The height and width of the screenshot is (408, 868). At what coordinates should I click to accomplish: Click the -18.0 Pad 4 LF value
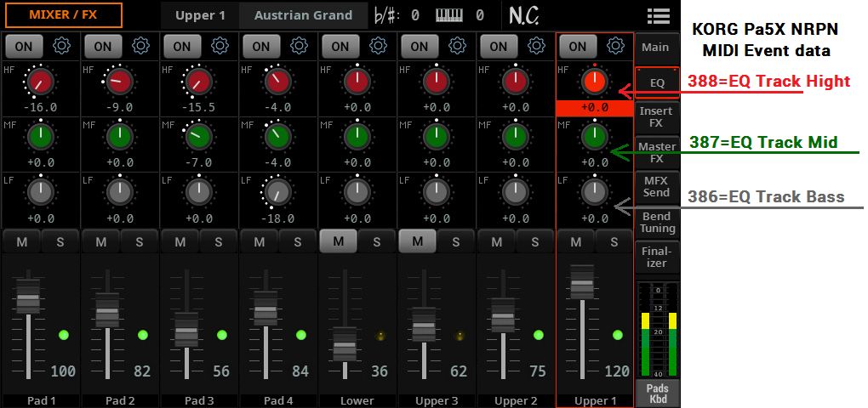278,218
